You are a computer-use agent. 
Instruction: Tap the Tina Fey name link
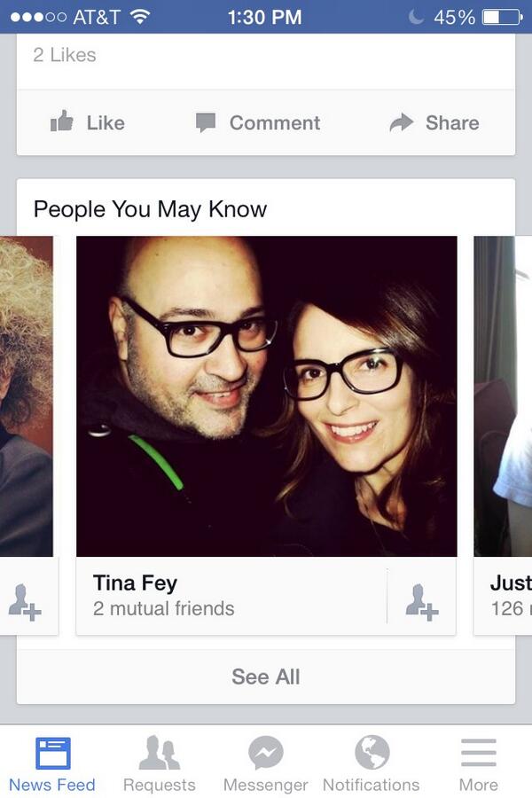point(135,583)
